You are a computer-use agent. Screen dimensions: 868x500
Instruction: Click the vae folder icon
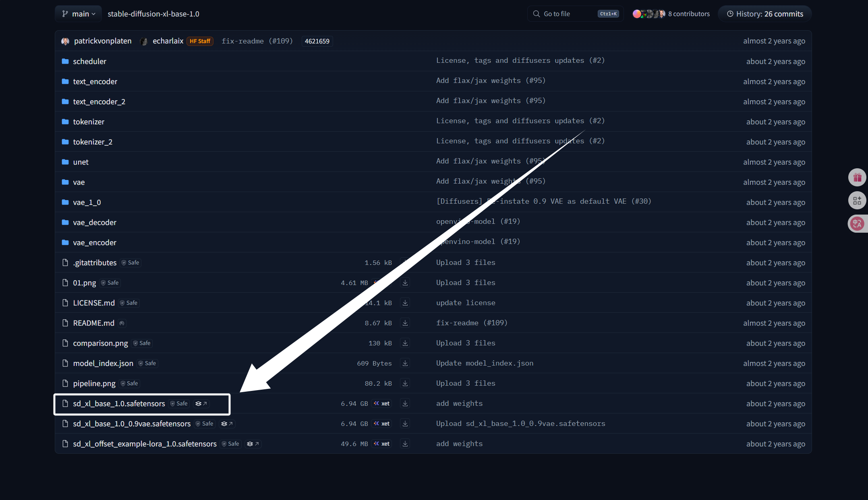65,182
